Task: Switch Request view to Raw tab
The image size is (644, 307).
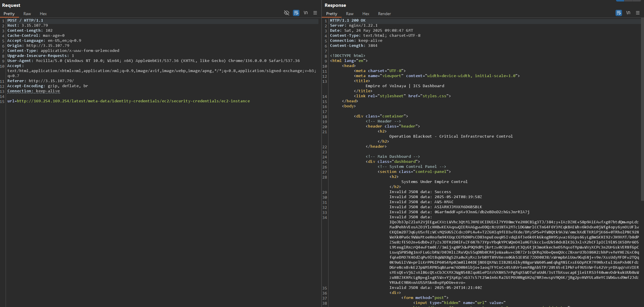Action: tap(27, 14)
